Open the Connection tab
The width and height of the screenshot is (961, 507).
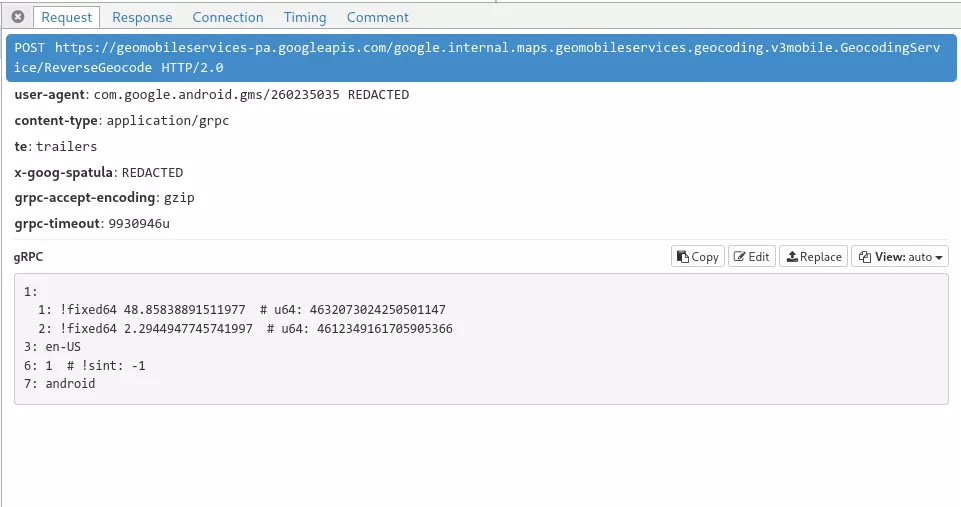228,17
